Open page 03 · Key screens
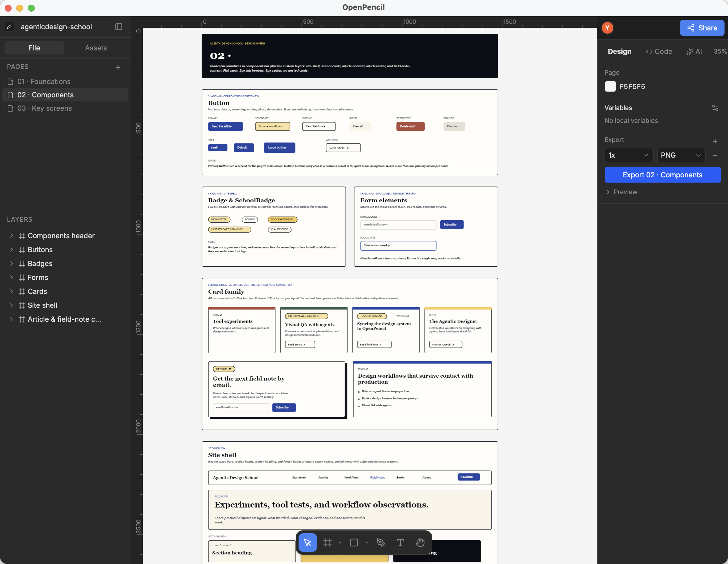Image resolution: width=728 pixels, height=564 pixels. pos(65,108)
